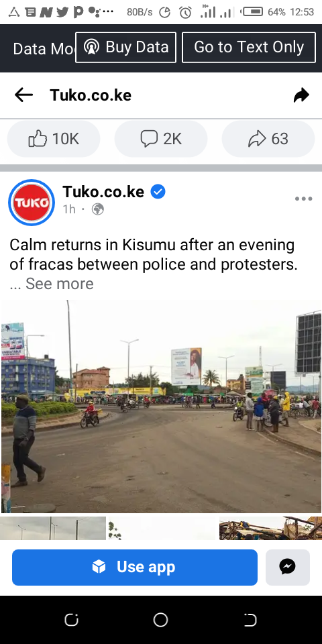Tap the blue Use app button
The height and width of the screenshot is (644, 322).
coord(135,568)
